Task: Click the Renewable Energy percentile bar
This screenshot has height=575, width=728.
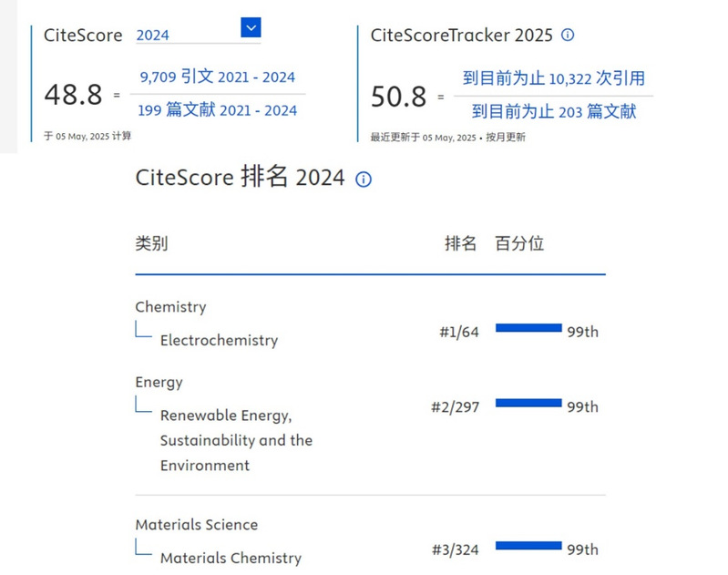Action: coord(528,403)
